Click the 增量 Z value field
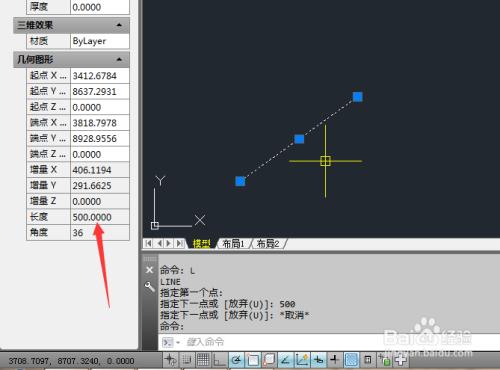This screenshot has height=370, width=500. pos(100,201)
